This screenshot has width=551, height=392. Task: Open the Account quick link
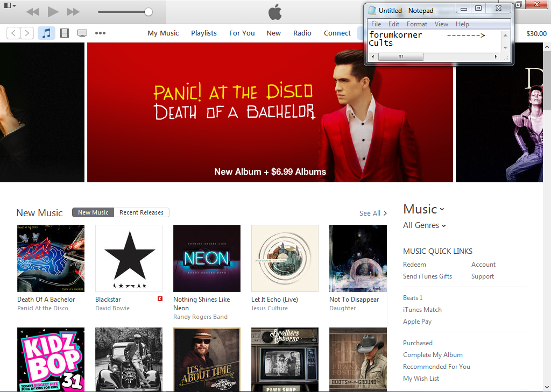click(483, 265)
